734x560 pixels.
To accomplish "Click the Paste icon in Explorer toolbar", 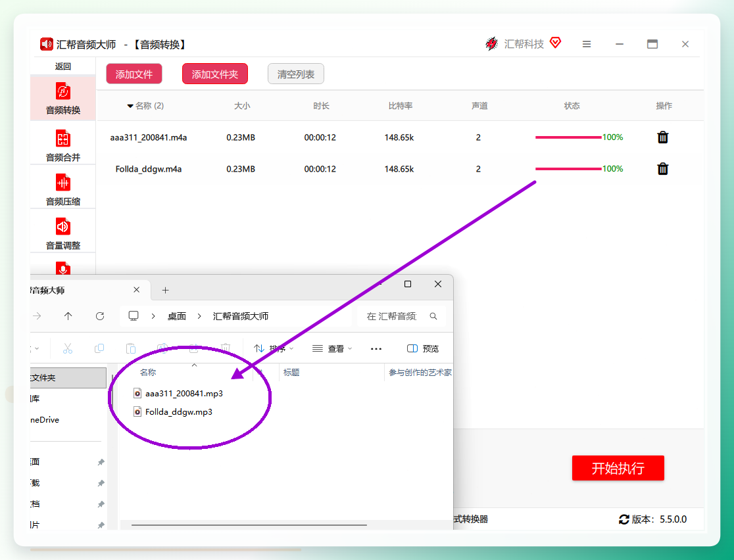I will point(131,348).
